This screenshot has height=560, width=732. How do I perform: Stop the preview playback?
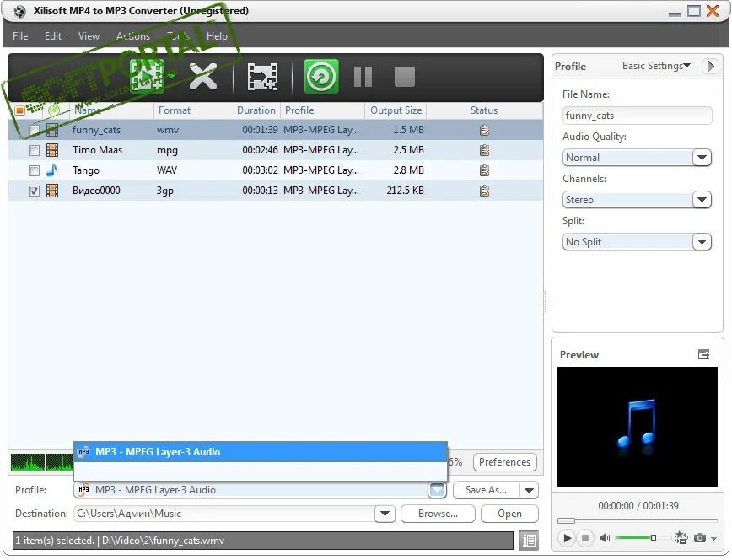[585, 538]
